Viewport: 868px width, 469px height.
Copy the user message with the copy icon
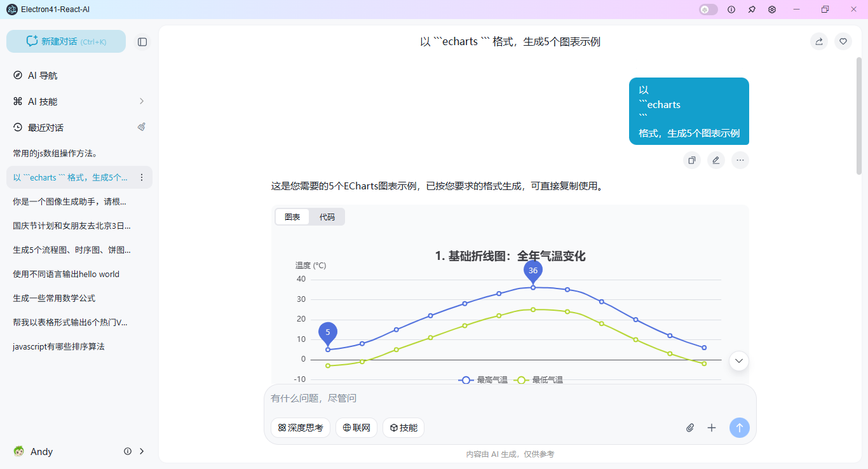pos(692,160)
